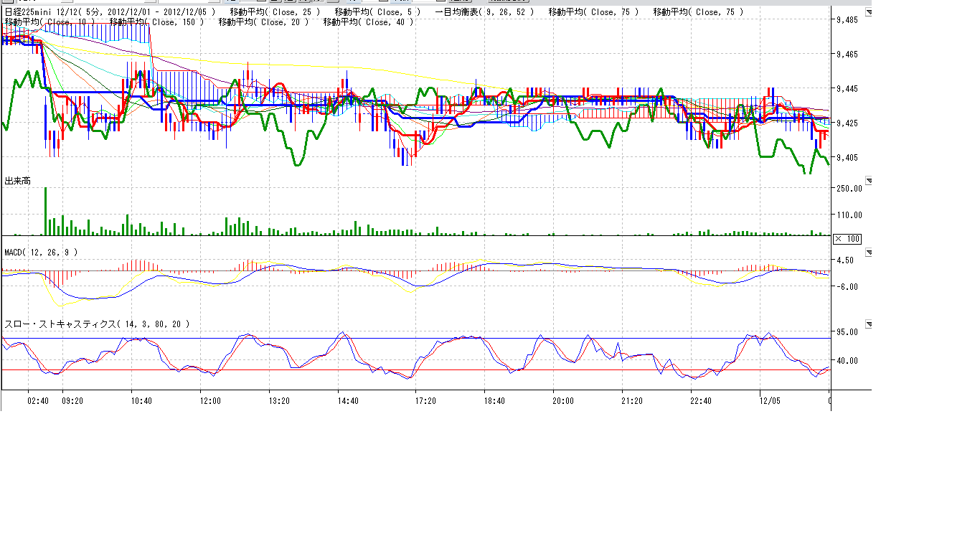Click the 一目均衡表 (9, 26, 52) label
This screenshot has height=551, width=980.
click(x=484, y=12)
